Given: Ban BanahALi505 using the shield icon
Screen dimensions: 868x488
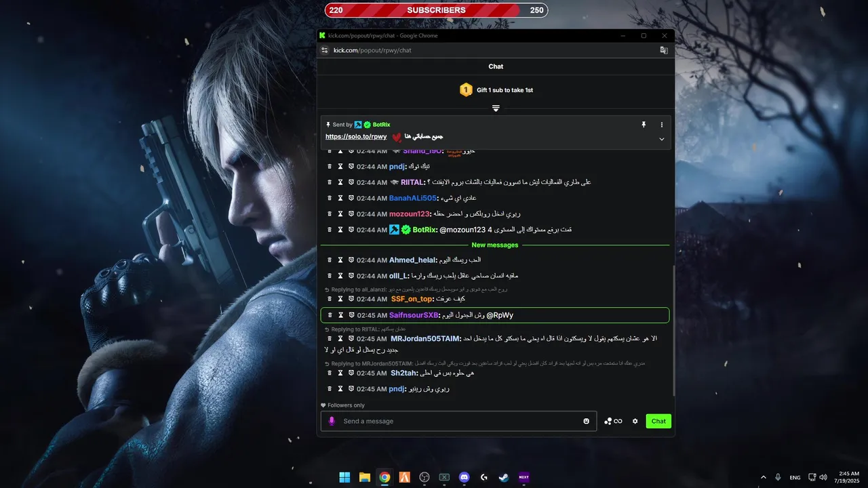Looking at the screenshot, I should pyautogui.click(x=351, y=199).
